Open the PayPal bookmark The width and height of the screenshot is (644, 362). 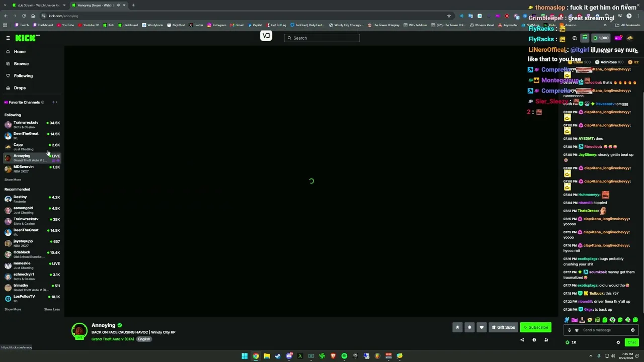[255, 25]
